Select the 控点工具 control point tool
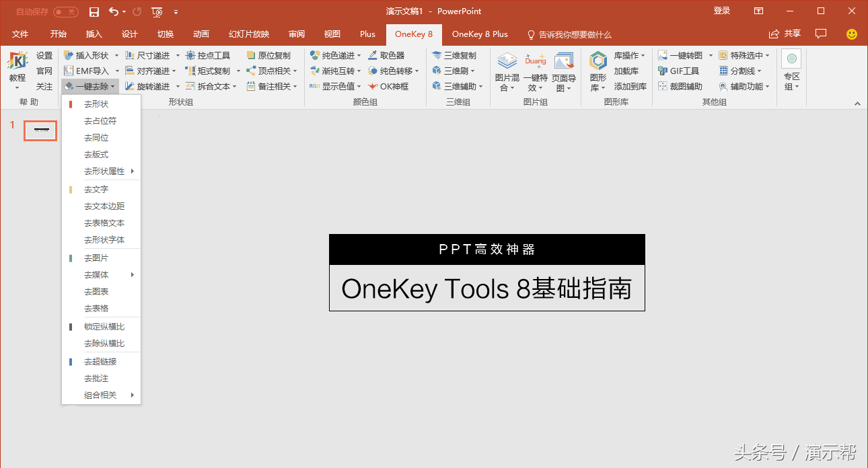 pyautogui.click(x=208, y=55)
